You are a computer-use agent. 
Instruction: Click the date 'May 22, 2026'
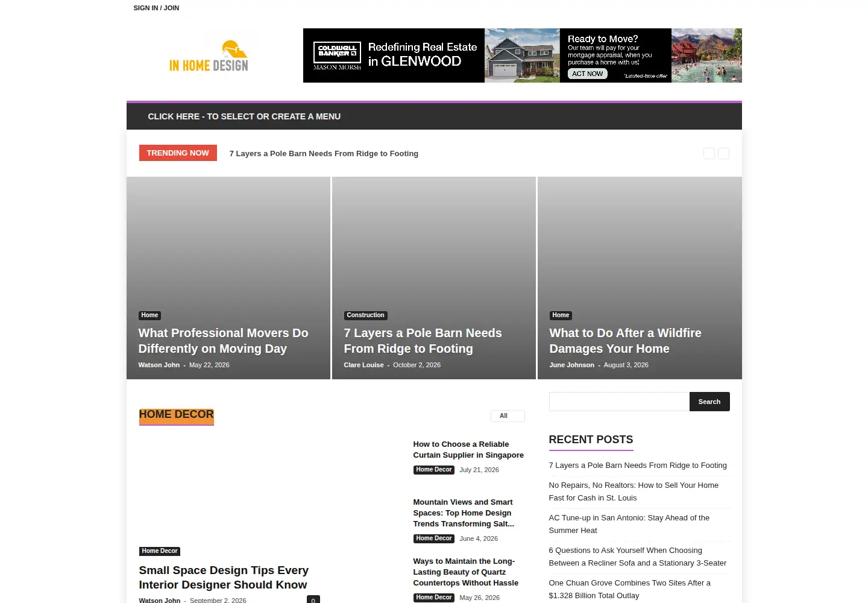pyautogui.click(x=209, y=365)
